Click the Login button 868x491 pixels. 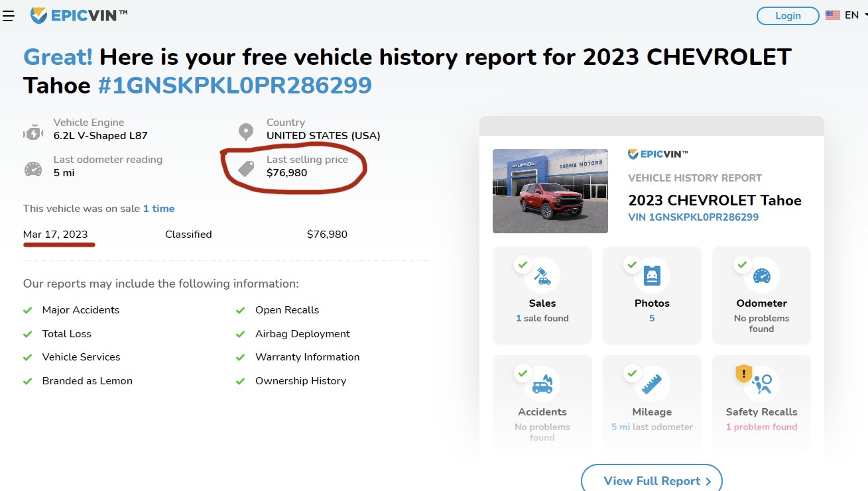pos(788,16)
